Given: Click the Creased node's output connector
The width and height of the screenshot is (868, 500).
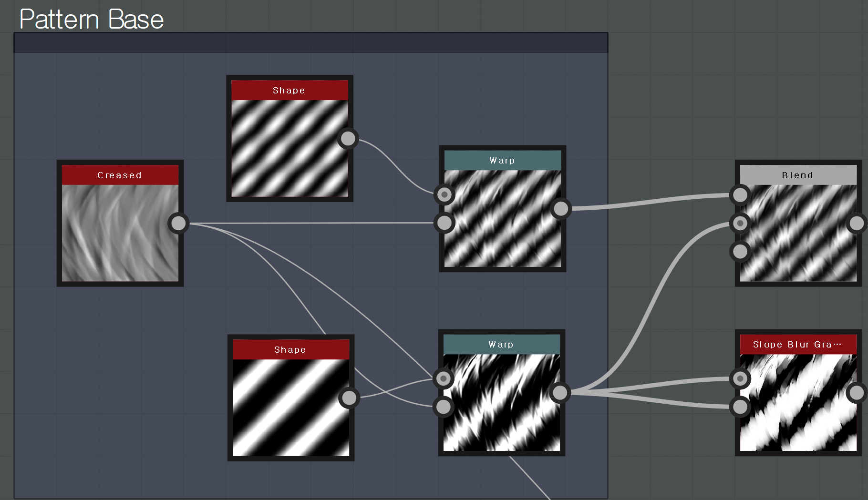Looking at the screenshot, I should tap(178, 223).
